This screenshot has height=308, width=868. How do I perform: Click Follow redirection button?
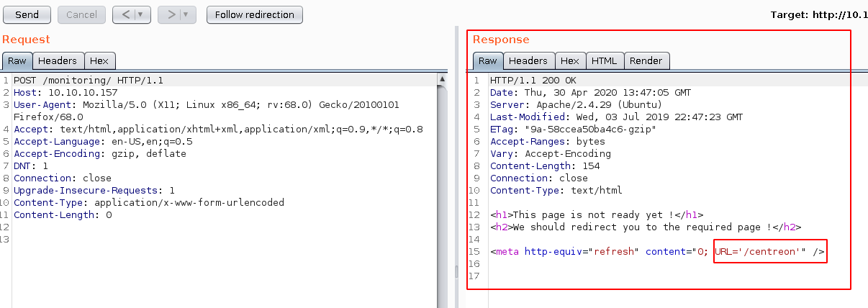point(254,14)
